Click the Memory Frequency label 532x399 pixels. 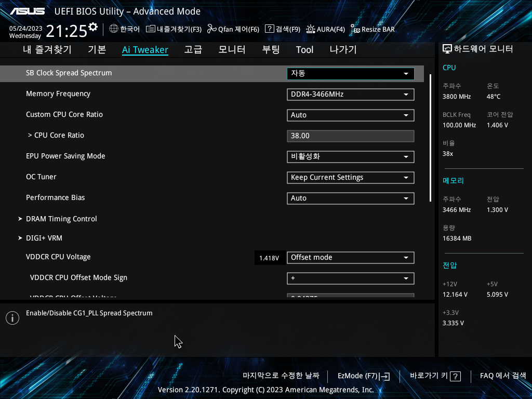[x=58, y=94]
